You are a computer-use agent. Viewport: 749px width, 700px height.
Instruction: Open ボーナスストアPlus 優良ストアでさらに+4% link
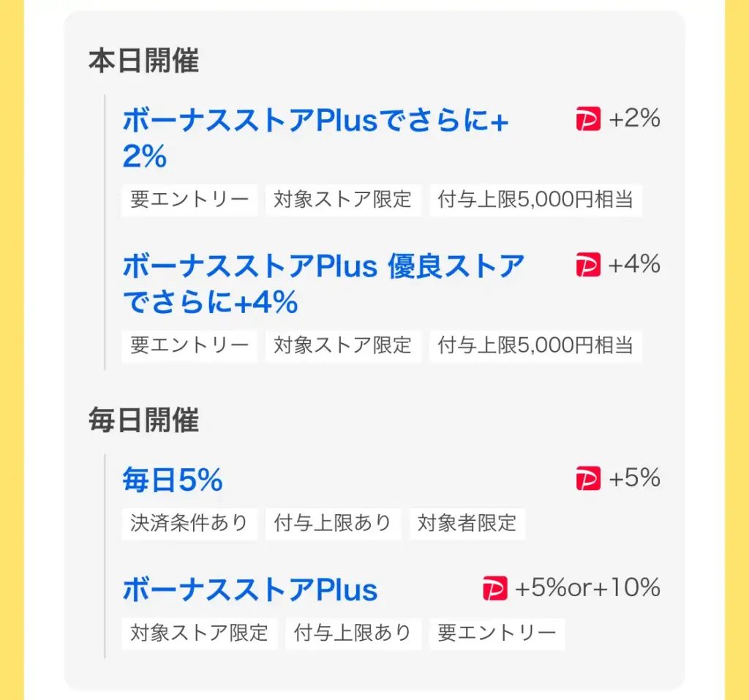pyautogui.click(x=323, y=284)
